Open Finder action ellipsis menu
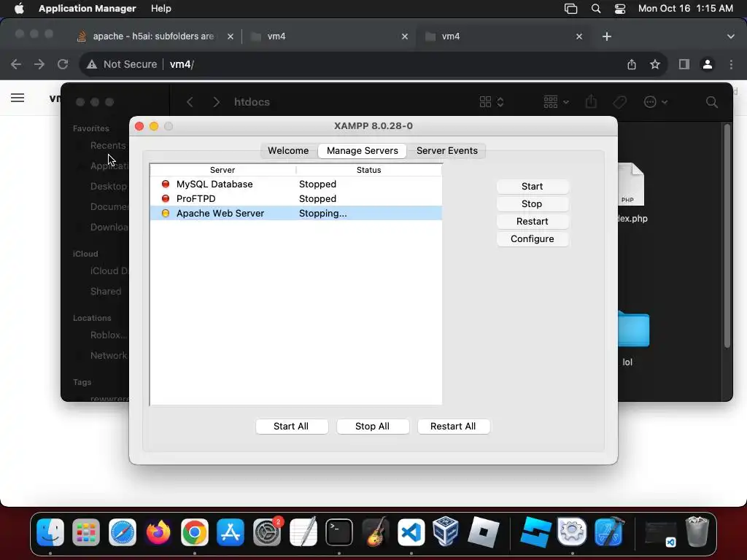 pyautogui.click(x=656, y=102)
